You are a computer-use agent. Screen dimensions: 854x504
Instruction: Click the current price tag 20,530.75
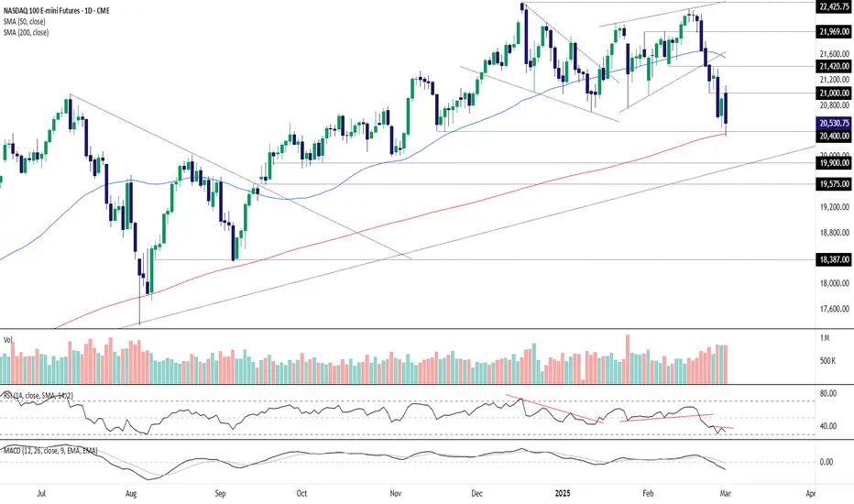(x=835, y=123)
